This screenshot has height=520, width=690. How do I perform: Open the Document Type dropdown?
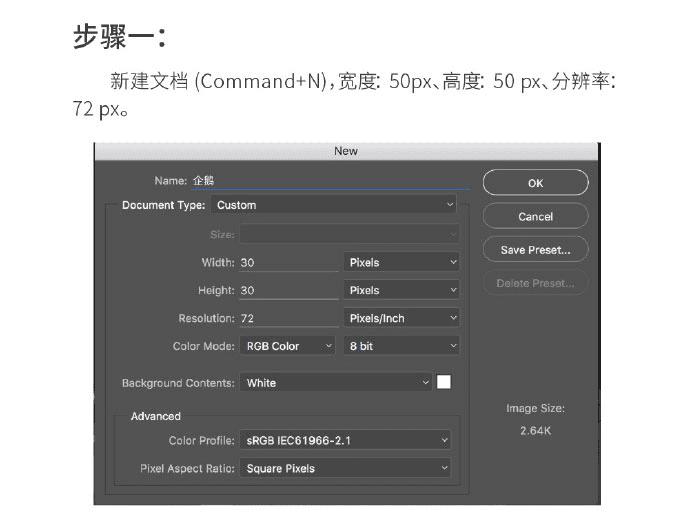click(334, 205)
